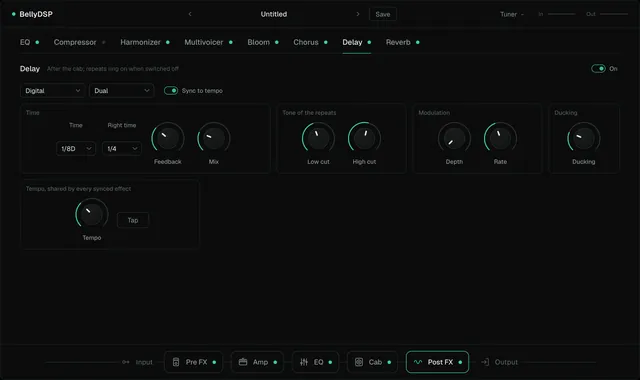Open the Pre FX stage
This screenshot has height=380, width=640.
pos(193,362)
